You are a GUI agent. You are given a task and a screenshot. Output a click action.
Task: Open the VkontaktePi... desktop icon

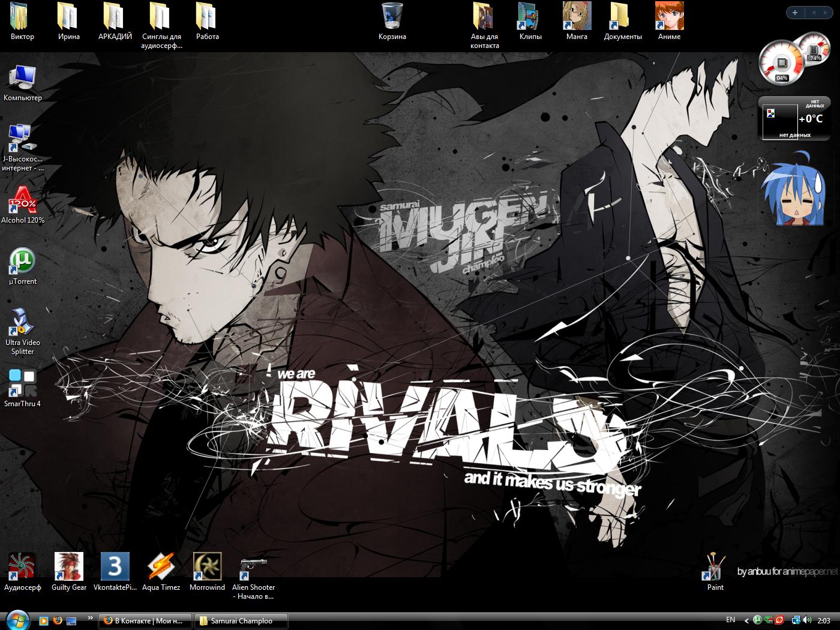pyautogui.click(x=115, y=572)
